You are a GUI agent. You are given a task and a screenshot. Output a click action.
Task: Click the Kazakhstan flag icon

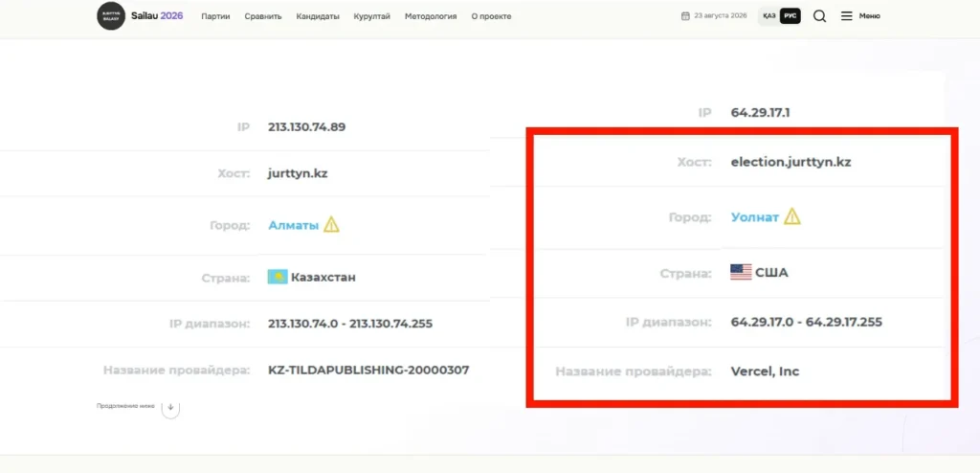(x=278, y=277)
